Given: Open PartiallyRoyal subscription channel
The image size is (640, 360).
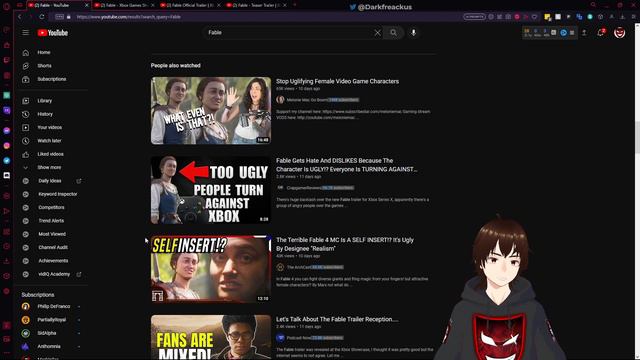Looking at the screenshot, I should pyautogui.click(x=51, y=320).
